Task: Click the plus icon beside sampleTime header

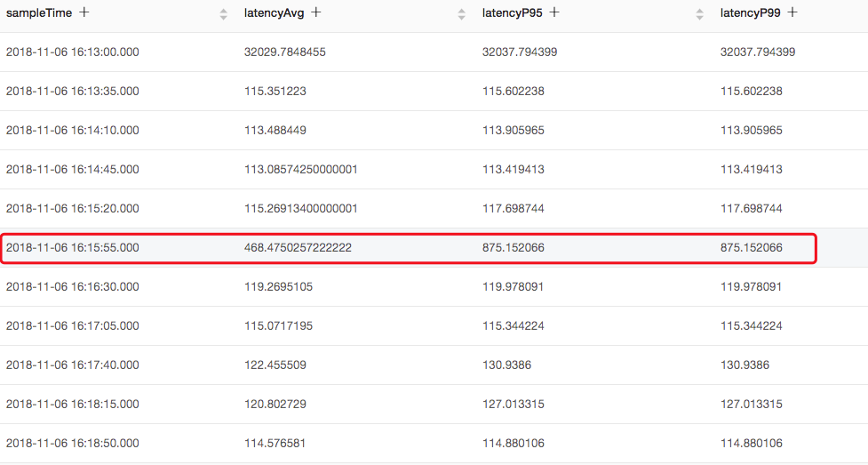Action: 84,12
